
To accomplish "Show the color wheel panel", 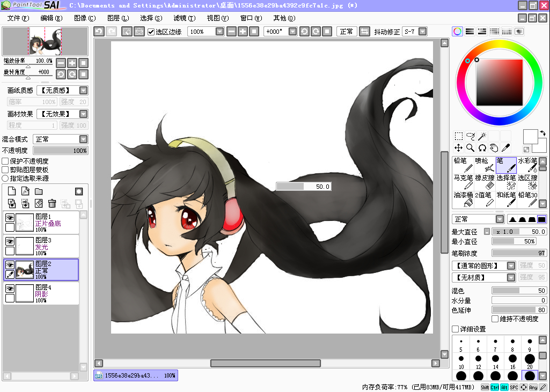I will [457, 32].
